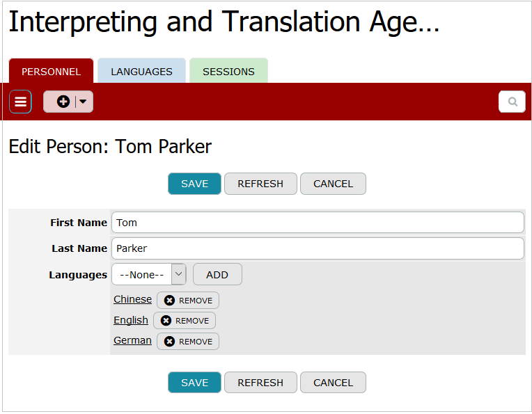Remove the English language

[185, 321]
